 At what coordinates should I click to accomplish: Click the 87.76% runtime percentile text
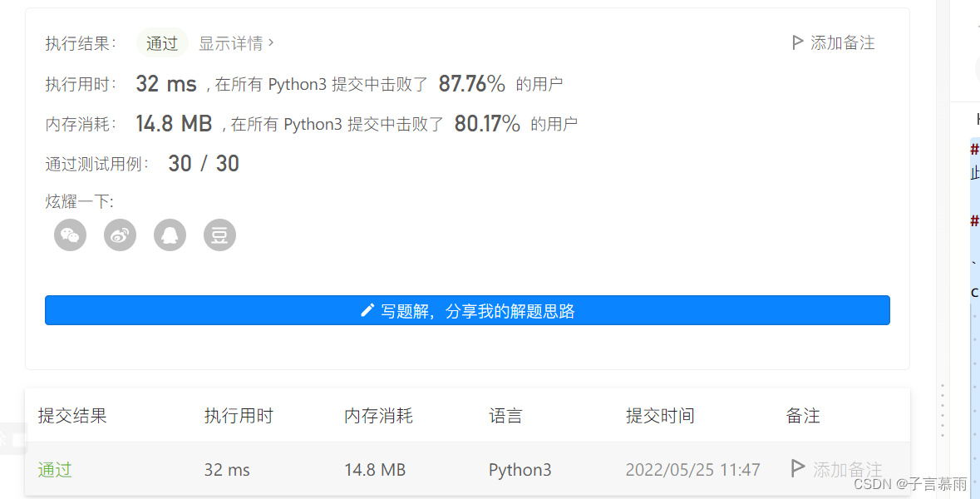[471, 83]
